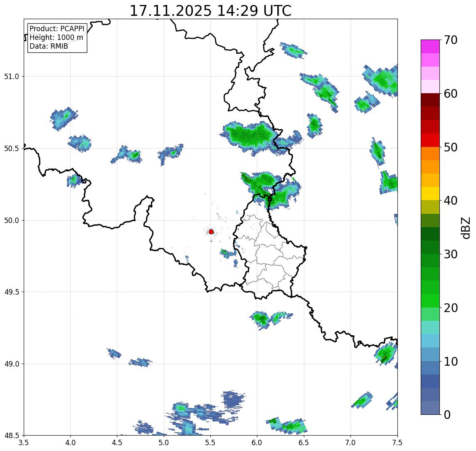Viewport: 476px width, 451px height.
Task: Click longitude tick label 6.5
Action: (304, 443)
